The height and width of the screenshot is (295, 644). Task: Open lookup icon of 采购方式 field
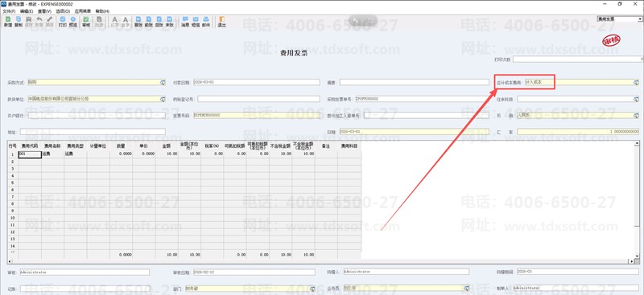[163, 83]
